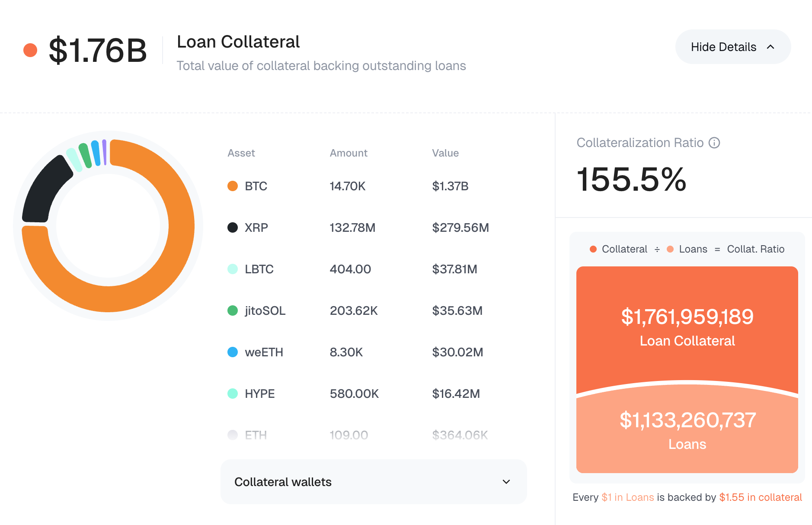Click the Value column header

click(445, 153)
